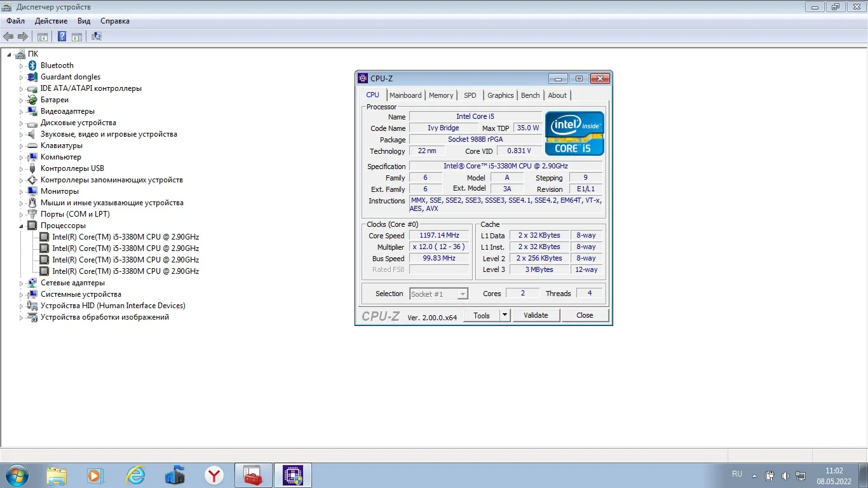Show hidden tray icons arrow
Screen dimensions: 868x488
[x=754, y=476]
